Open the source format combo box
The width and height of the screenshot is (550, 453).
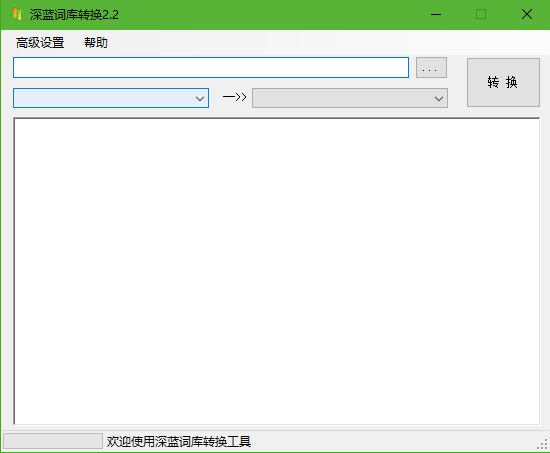point(111,98)
